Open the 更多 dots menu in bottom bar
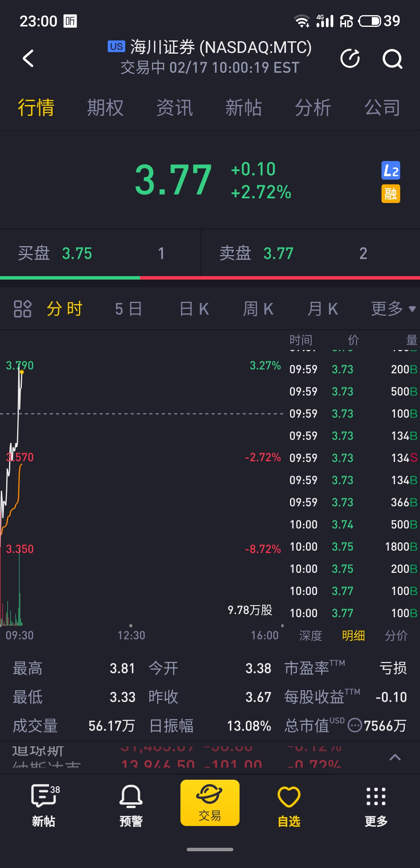This screenshot has width=420, height=868. coord(376,806)
